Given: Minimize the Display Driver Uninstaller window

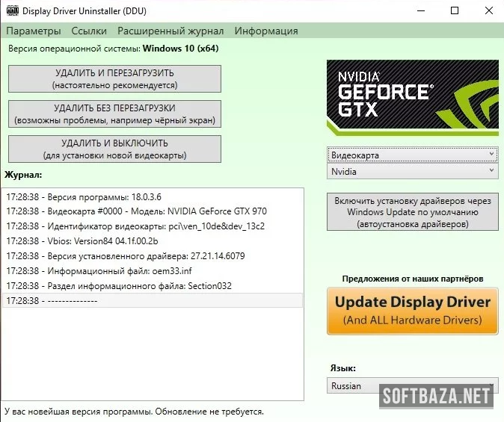Looking at the screenshot, I should 420,11.
